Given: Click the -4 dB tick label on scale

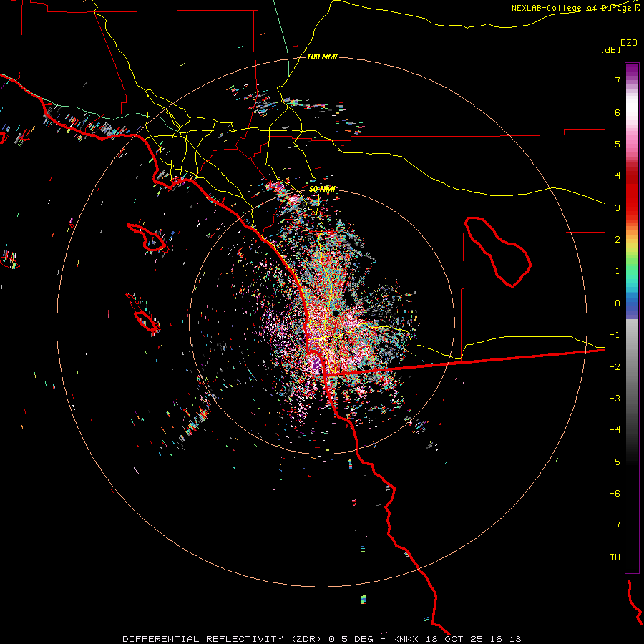Looking at the screenshot, I should coord(615,430).
